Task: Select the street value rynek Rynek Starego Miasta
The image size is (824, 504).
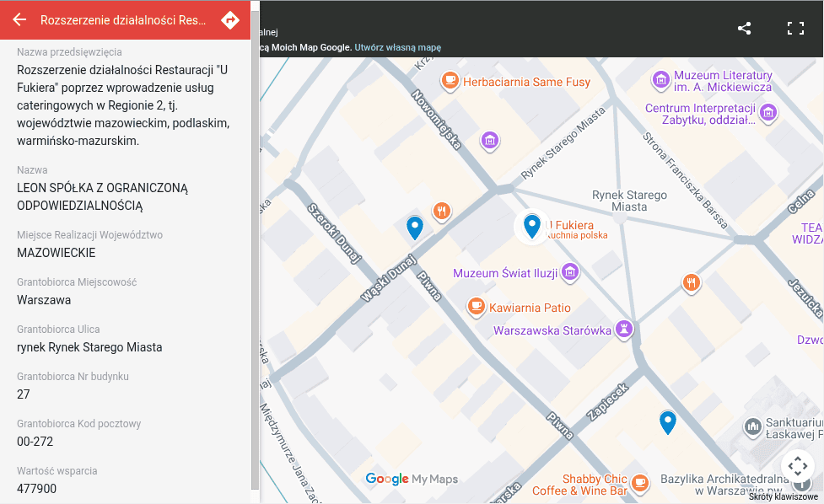Action: point(89,347)
